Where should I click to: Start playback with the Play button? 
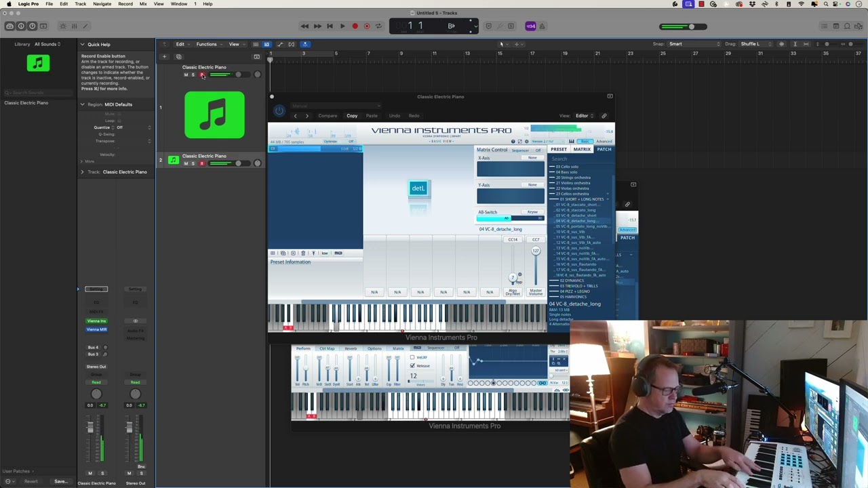342,26
